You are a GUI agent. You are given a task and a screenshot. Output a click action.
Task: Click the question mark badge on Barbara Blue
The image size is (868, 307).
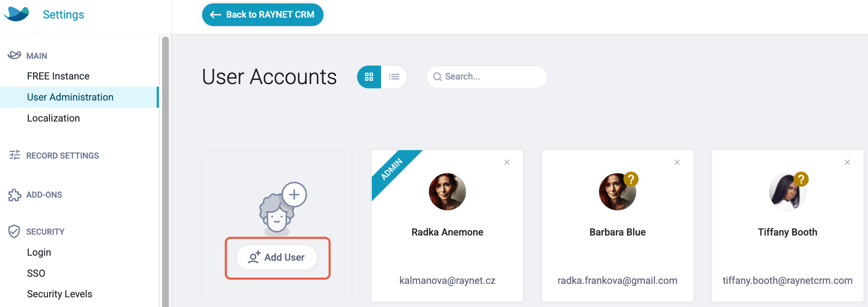[631, 179]
